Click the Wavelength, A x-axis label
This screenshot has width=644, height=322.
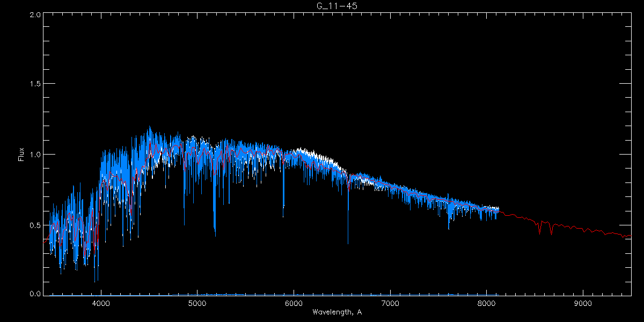point(336,312)
